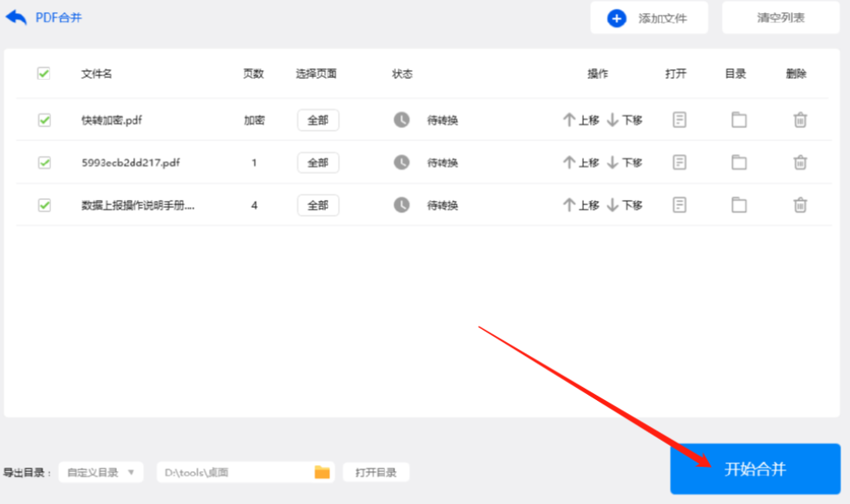Move 快转加密.pdf down with 下移
This screenshot has height=504, width=850.
pyautogui.click(x=625, y=120)
